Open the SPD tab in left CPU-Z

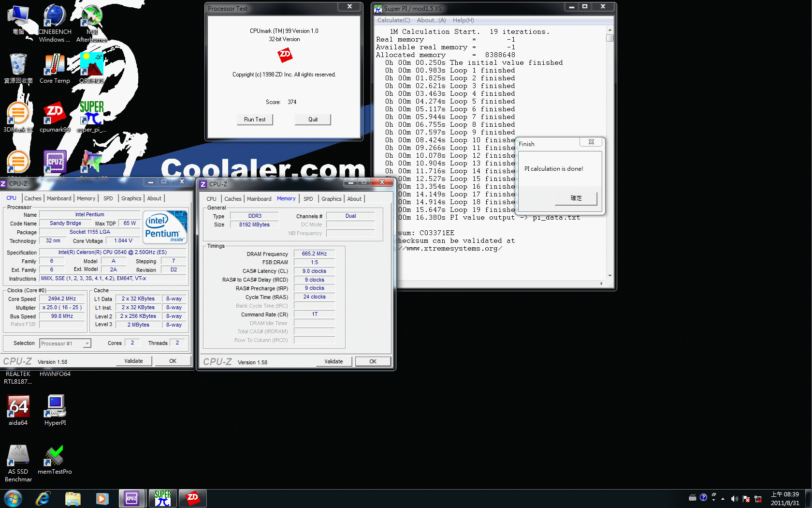click(108, 198)
